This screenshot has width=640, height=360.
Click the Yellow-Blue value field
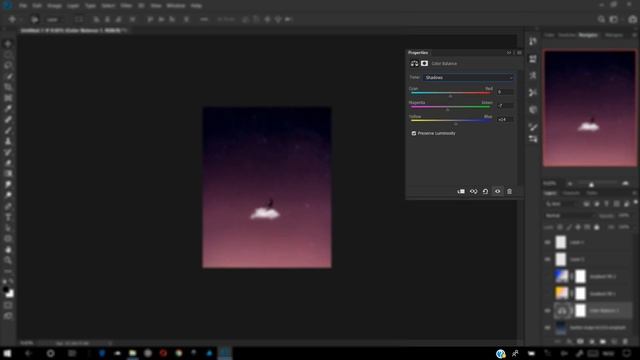[505, 120]
